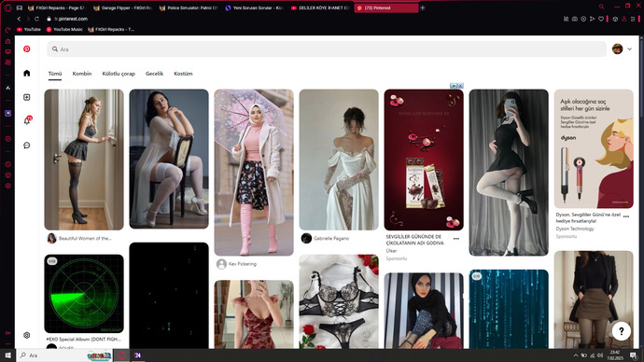Viewport: 644px width, 362px height.
Task: Open the extensions cube toolbar icon
Action: click(x=615, y=19)
